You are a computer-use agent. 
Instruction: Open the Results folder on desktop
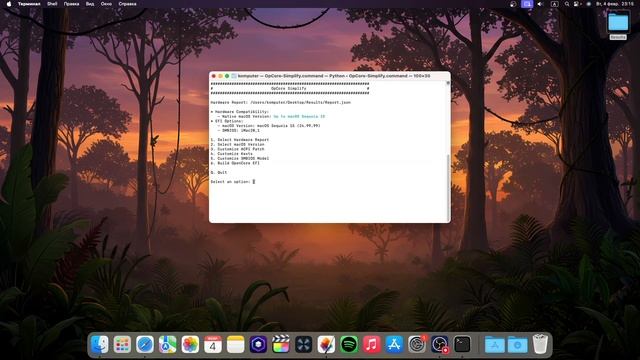(x=618, y=25)
